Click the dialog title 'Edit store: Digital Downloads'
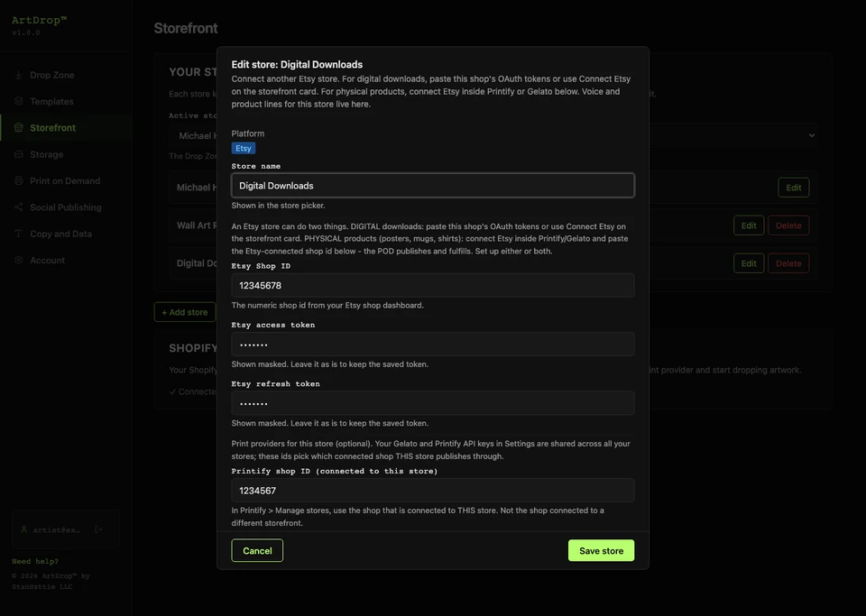 pos(297,65)
